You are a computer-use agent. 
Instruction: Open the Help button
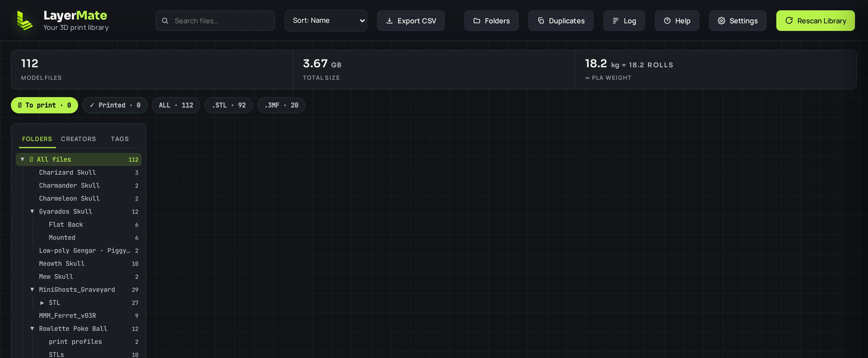(677, 21)
